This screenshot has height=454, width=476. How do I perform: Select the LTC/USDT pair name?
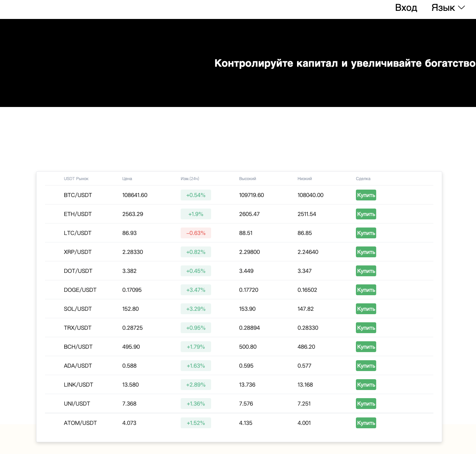77,233
